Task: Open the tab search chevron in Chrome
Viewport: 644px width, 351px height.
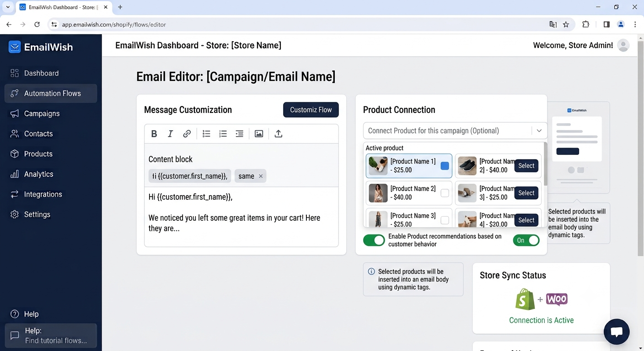Action: coord(8,7)
